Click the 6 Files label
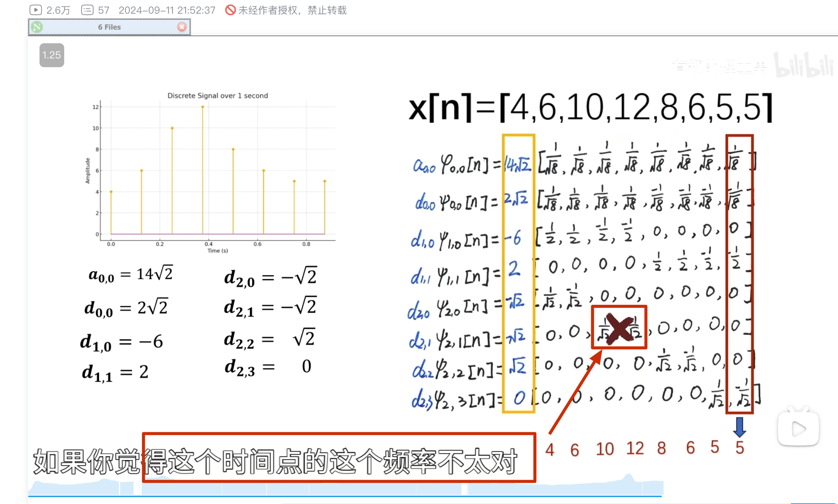Image resolution: width=838 pixels, height=504 pixels. [x=109, y=27]
